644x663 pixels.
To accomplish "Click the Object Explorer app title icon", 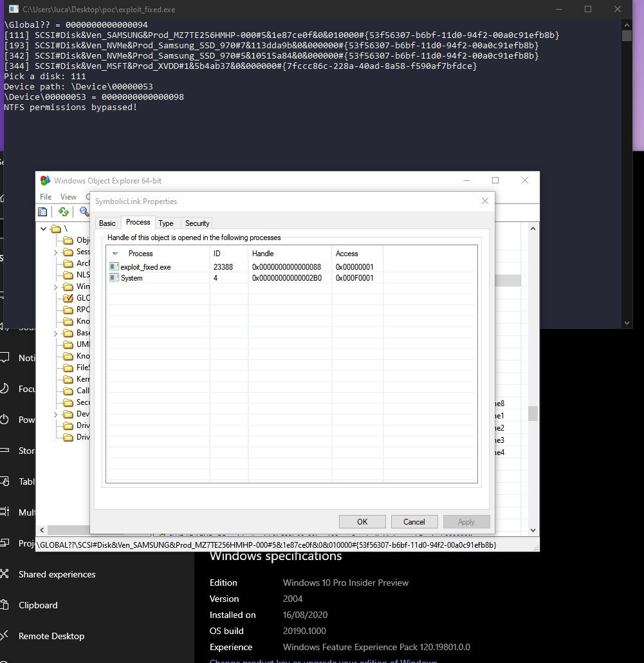I will coord(45,180).
